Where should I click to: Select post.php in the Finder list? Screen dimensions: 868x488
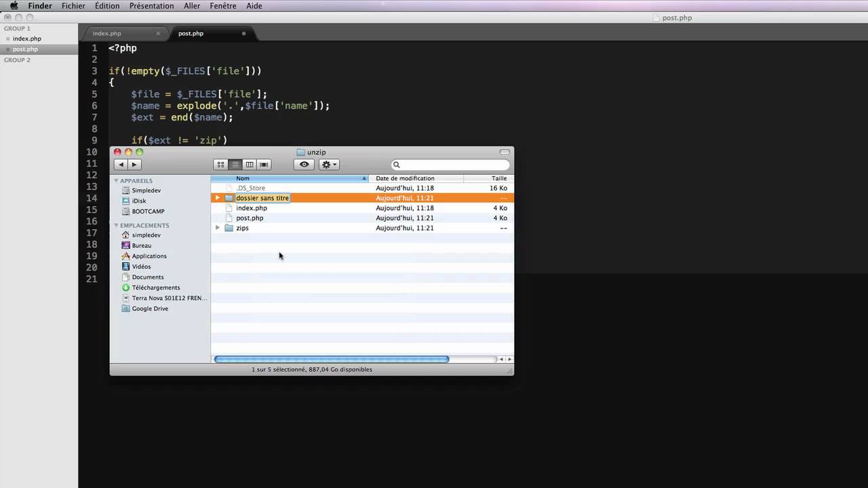(x=362, y=218)
